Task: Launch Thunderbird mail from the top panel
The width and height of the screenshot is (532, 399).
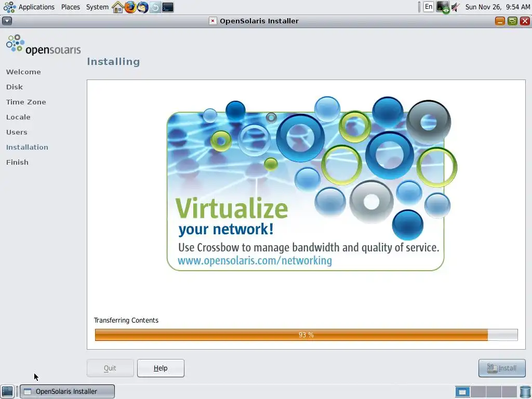Action: click(x=143, y=7)
